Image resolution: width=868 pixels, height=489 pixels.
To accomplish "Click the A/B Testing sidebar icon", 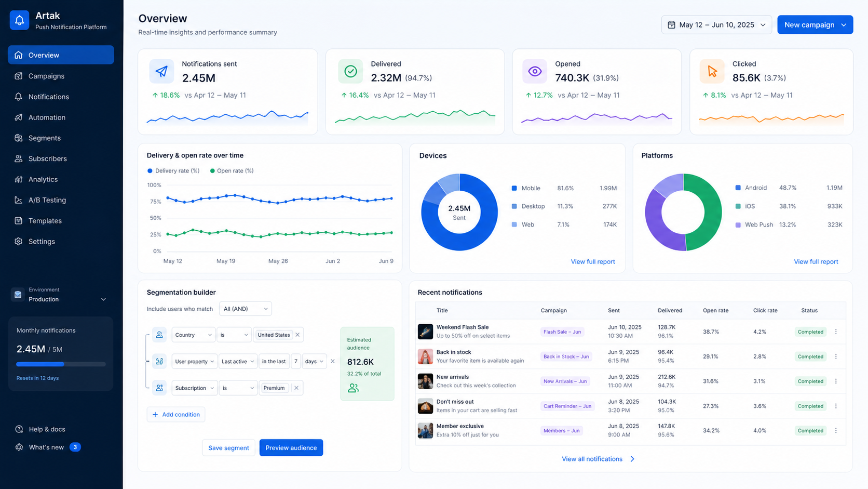I will coord(19,200).
